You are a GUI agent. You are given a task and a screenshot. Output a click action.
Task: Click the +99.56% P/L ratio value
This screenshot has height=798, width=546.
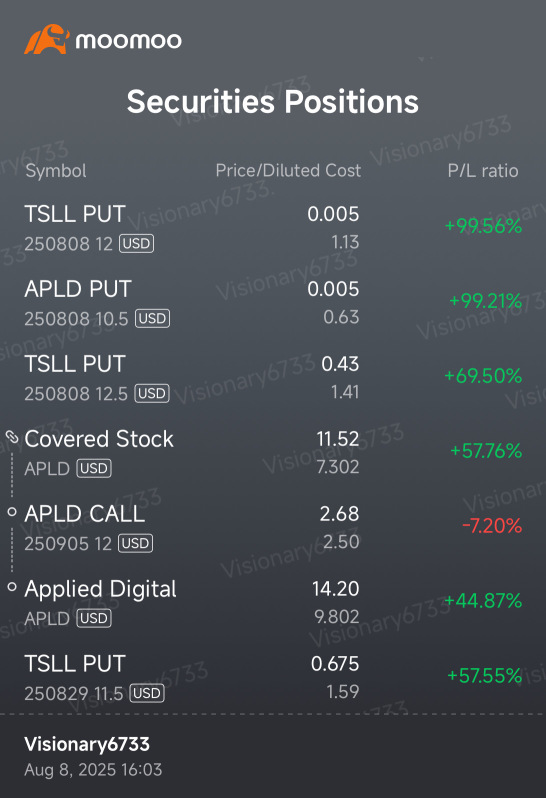coord(483,225)
